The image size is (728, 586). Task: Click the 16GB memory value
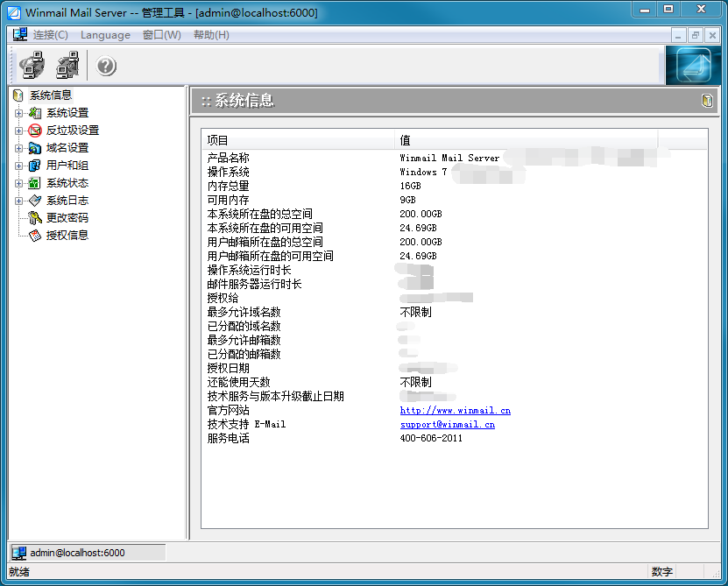pos(410,187)
